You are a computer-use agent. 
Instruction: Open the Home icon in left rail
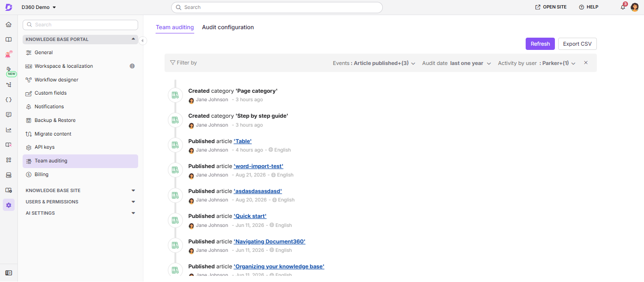pyautogui.click(x=8, y=24)
